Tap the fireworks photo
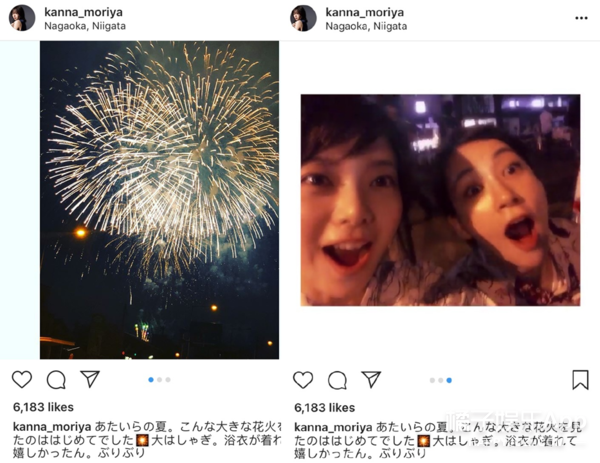This screenshot has width=600, height=463. (159, 200)
